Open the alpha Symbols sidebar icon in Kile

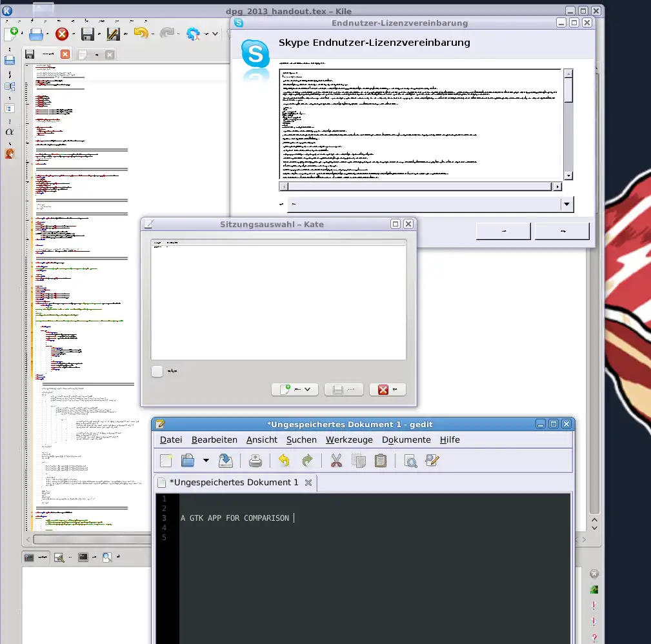click(x=10, y=132)
